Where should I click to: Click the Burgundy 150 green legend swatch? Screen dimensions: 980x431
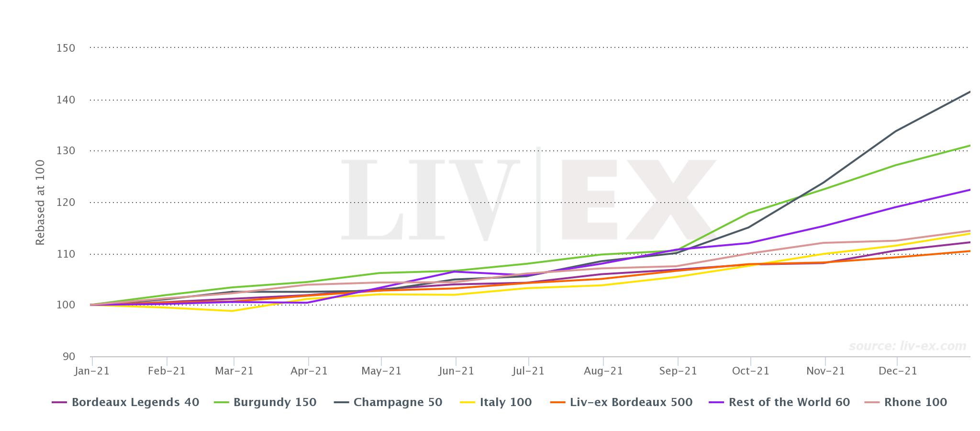pos(221,402)
